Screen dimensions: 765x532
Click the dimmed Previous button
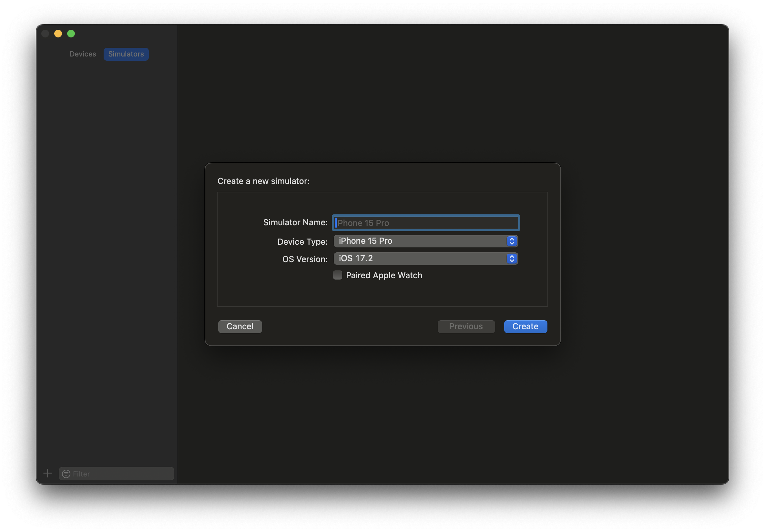click(466, 326)
